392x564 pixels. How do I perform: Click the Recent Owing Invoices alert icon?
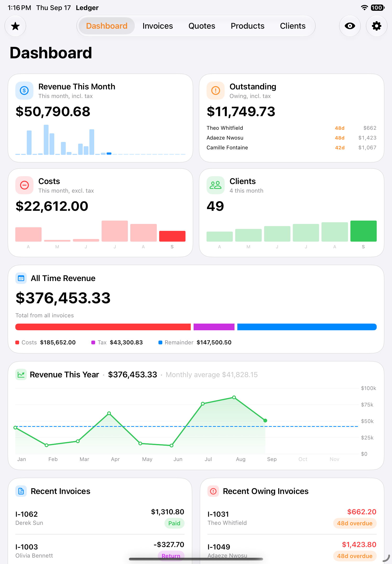(213, 491)
